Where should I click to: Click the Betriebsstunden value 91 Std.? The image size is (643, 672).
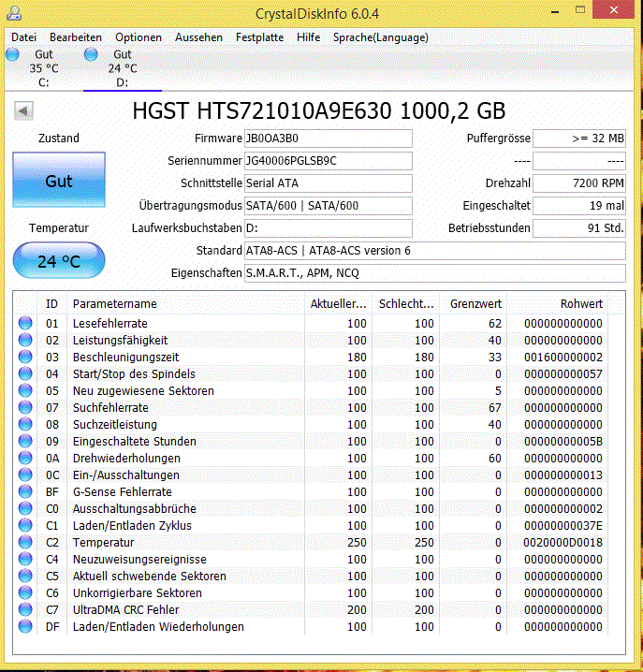579,228
